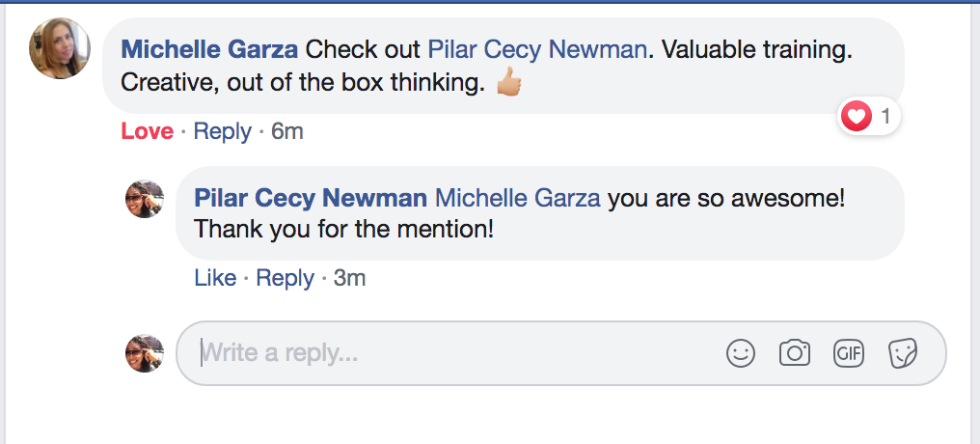The height and width of the screenshot is (444, 980).
Task: Click Pilar's avatar beside her reply
Action: 146,199
